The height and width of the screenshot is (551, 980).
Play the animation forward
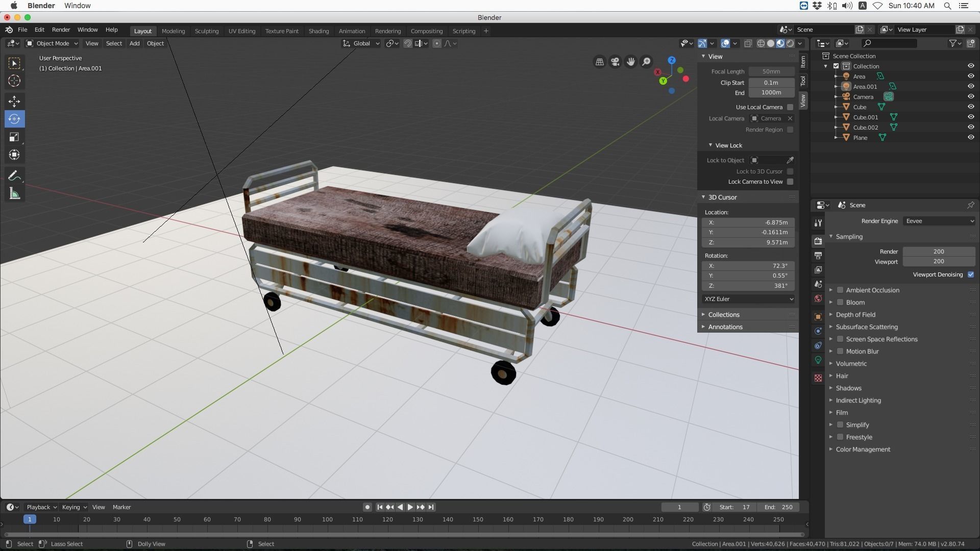[x=410, y=507]
